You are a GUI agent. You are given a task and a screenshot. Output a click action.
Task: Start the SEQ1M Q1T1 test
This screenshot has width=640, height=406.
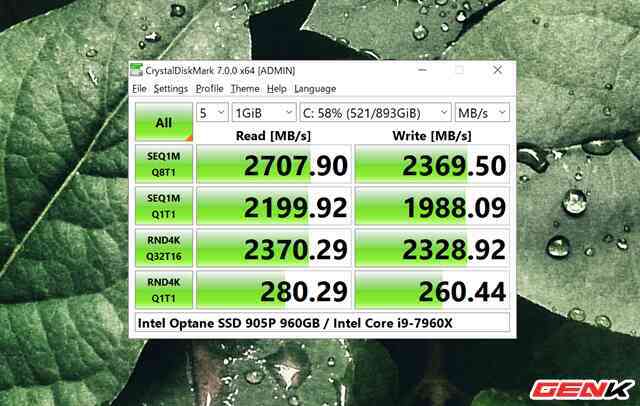coord(164,206)
